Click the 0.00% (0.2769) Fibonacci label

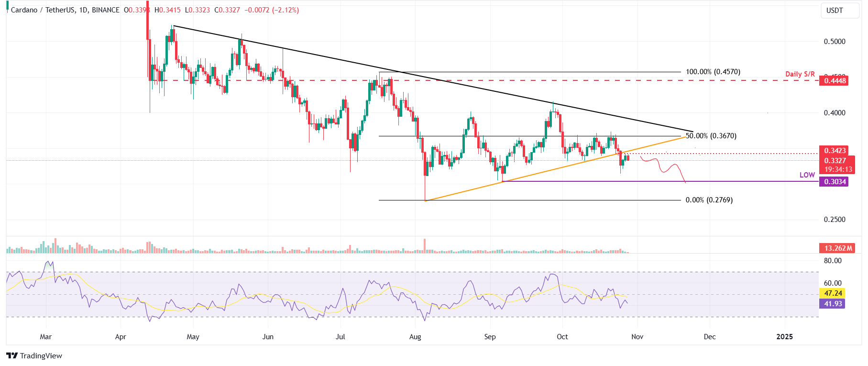(709, 200)
